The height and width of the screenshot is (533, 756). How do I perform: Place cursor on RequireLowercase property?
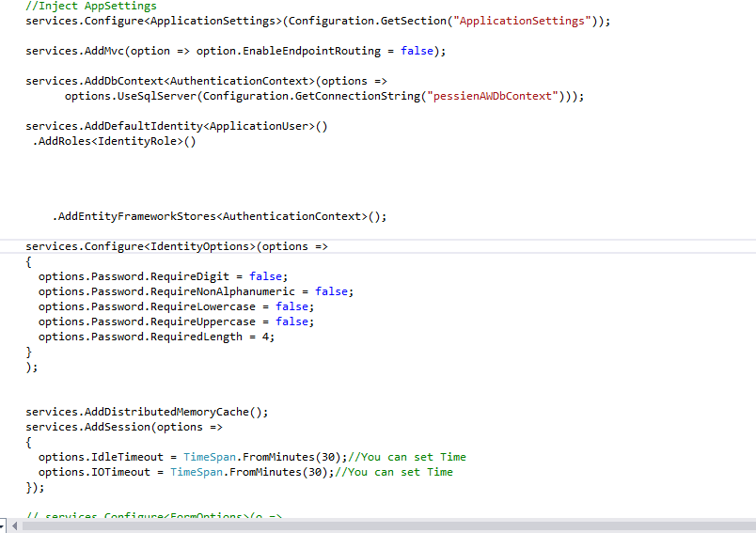point(203,306)
